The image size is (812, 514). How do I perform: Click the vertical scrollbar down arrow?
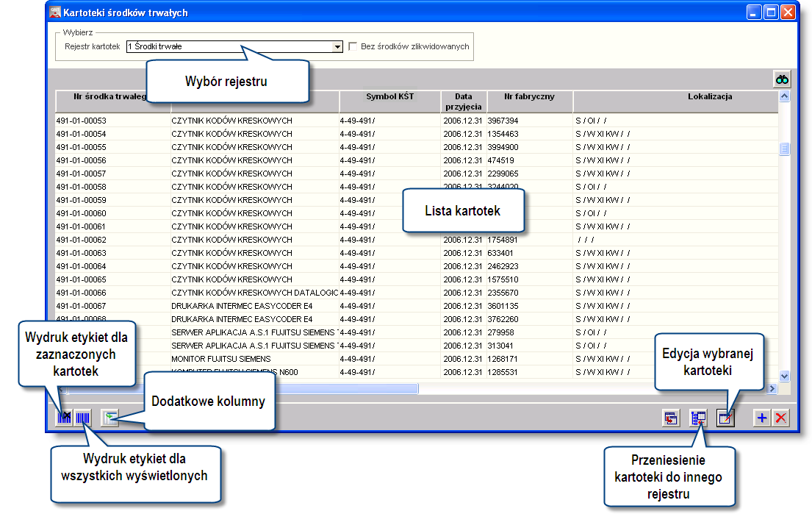click(785, 376)
